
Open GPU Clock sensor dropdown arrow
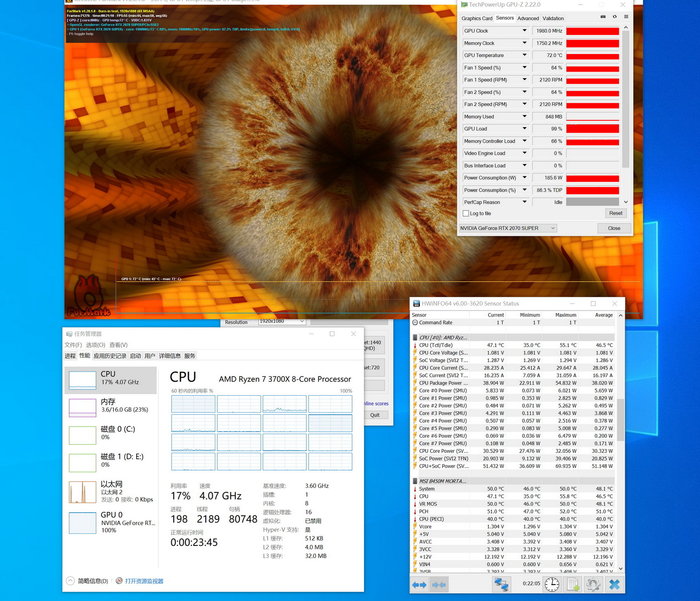click(525, 31)
